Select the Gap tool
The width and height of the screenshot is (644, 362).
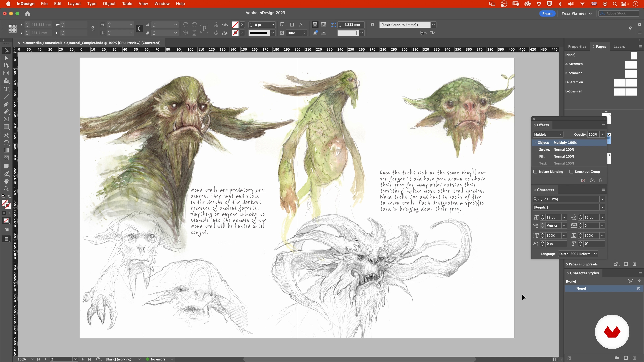6,73
